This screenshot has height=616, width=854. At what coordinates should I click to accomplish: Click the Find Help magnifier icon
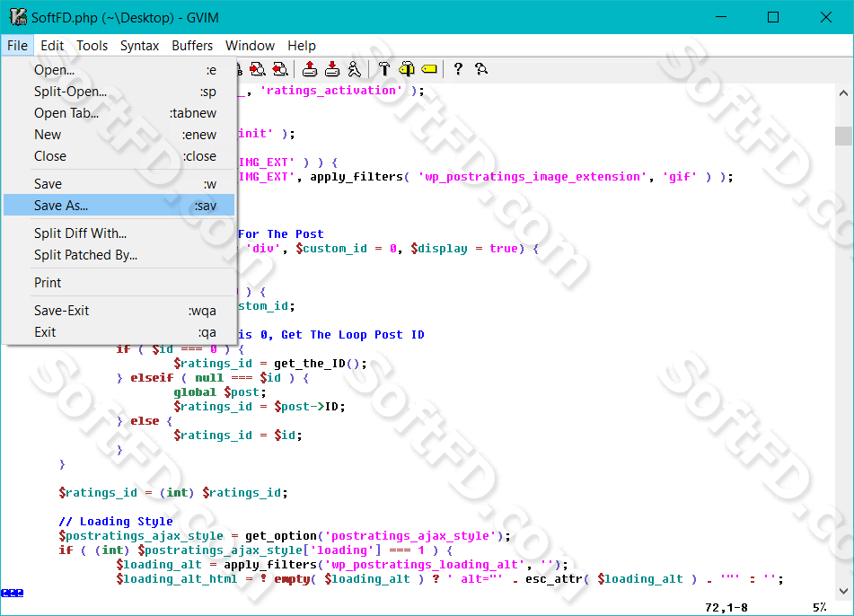(481, 69)
